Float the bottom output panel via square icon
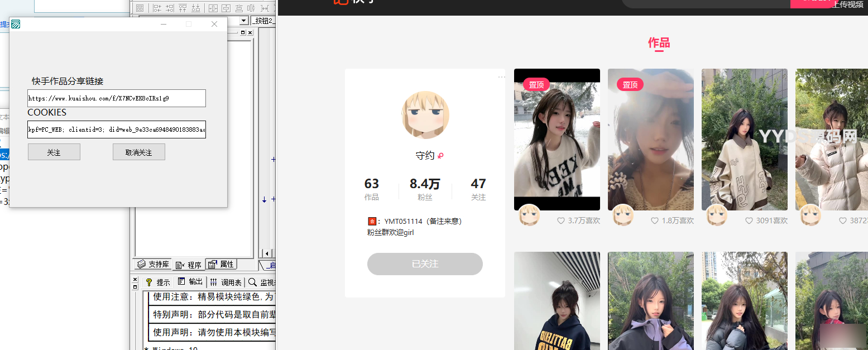Viewport: 868px width, 350px height. (x=135, y=286)
